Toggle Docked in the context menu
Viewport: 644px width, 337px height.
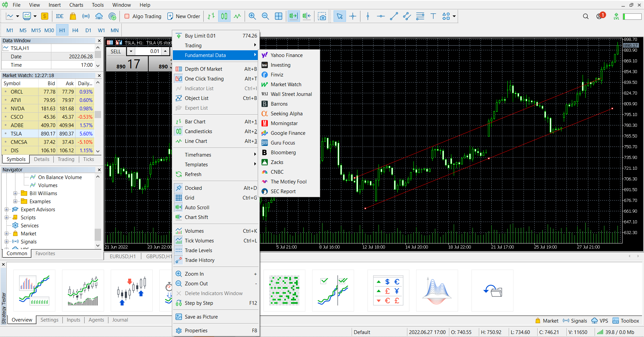coord(216,188)
